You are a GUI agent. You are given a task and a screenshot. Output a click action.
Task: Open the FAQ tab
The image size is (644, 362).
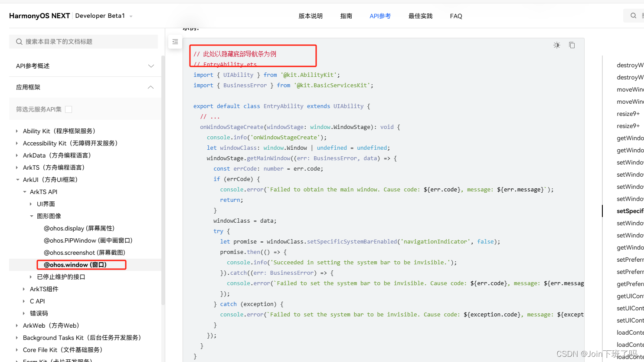456,16
